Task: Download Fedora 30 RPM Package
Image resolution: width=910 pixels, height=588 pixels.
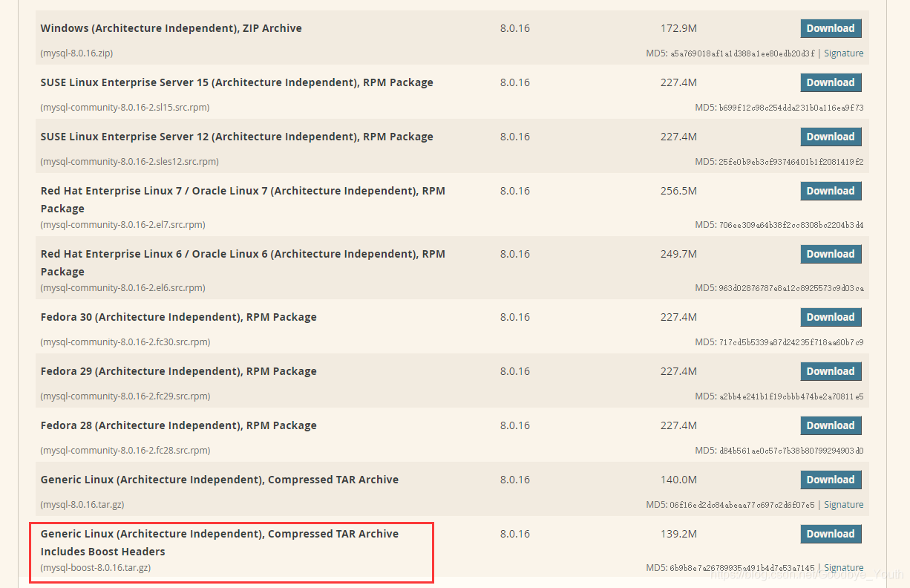Action: 831,317
